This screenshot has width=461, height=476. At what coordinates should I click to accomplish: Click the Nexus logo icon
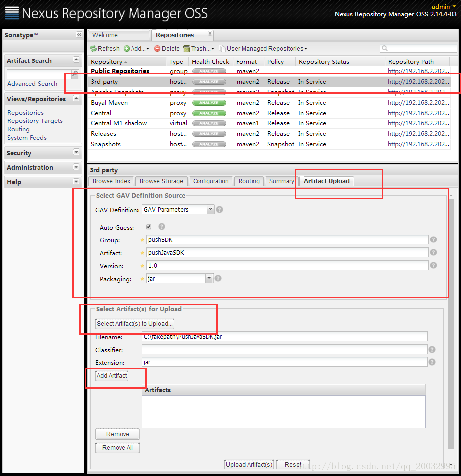pos(12,13)
